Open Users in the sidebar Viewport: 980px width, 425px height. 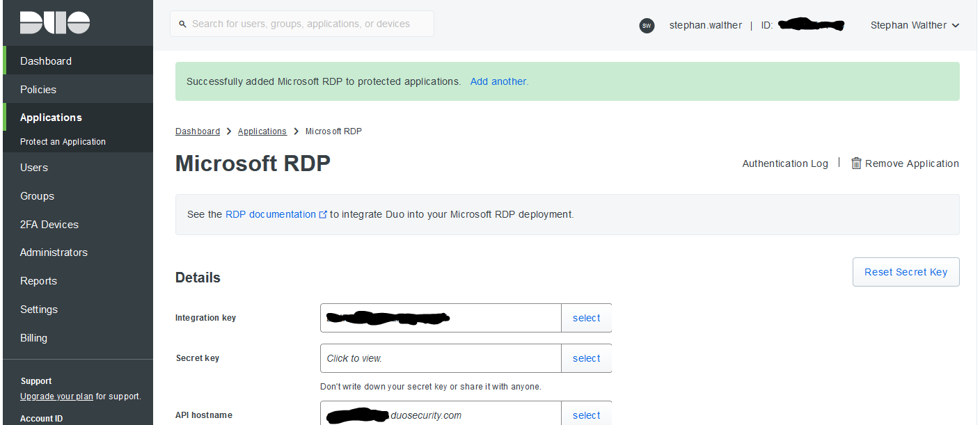(x=78, y=168)
